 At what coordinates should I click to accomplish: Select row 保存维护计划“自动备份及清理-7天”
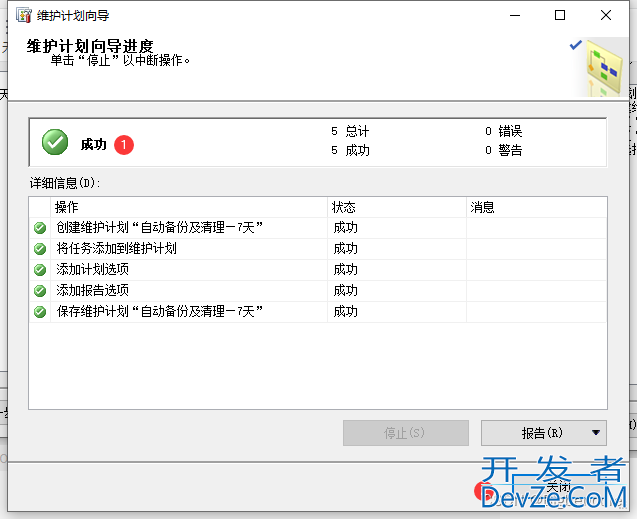coord(318,312)
